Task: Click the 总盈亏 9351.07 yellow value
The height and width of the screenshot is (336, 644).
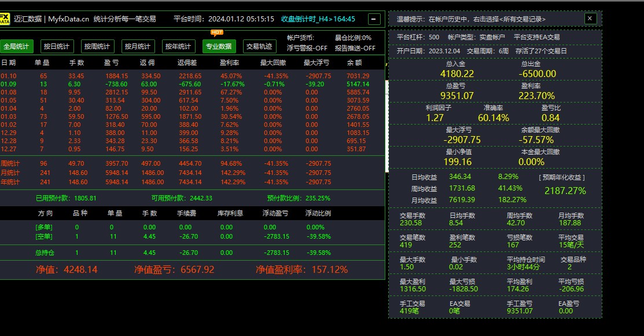Action: click(457, 96)
